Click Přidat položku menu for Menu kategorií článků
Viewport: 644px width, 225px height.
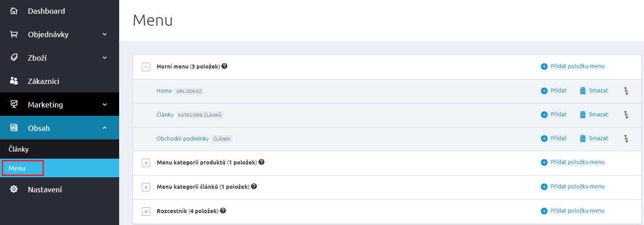tap(577, 187)
